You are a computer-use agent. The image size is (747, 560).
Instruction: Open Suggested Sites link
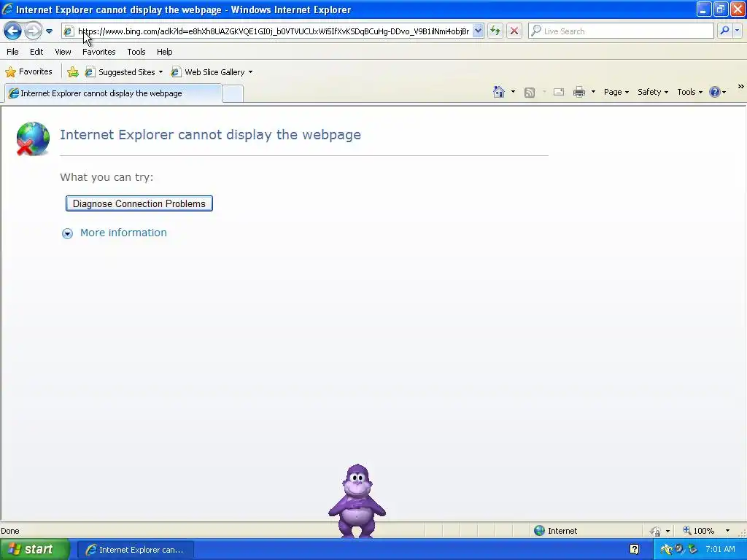[x=126, y=72]
